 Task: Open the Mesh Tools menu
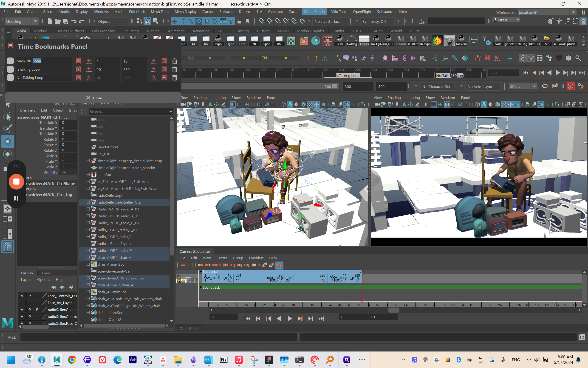point(160,11)
